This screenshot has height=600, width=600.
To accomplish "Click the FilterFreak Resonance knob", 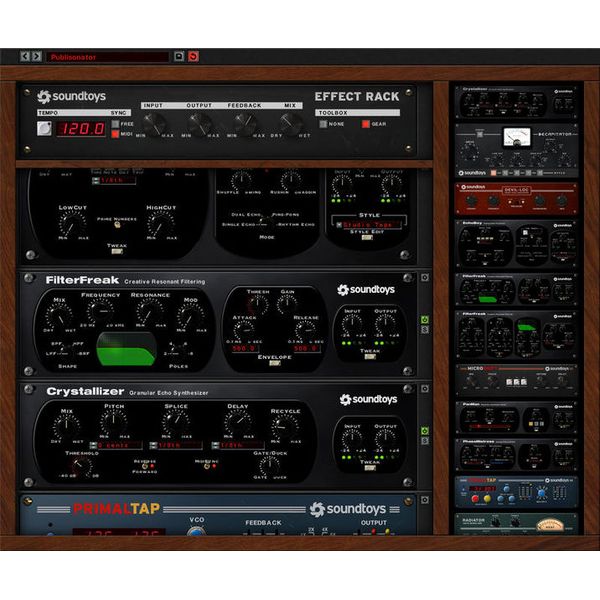I will click(150, 311).
